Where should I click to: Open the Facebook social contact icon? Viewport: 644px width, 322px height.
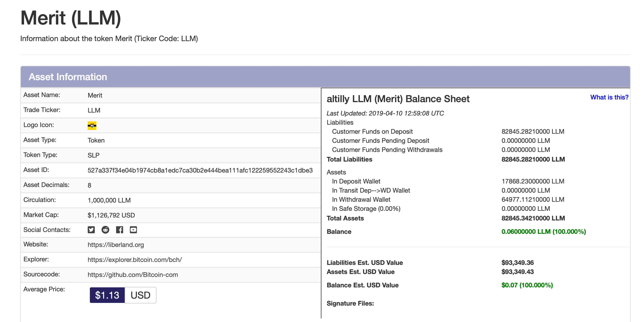pos(120,230)
